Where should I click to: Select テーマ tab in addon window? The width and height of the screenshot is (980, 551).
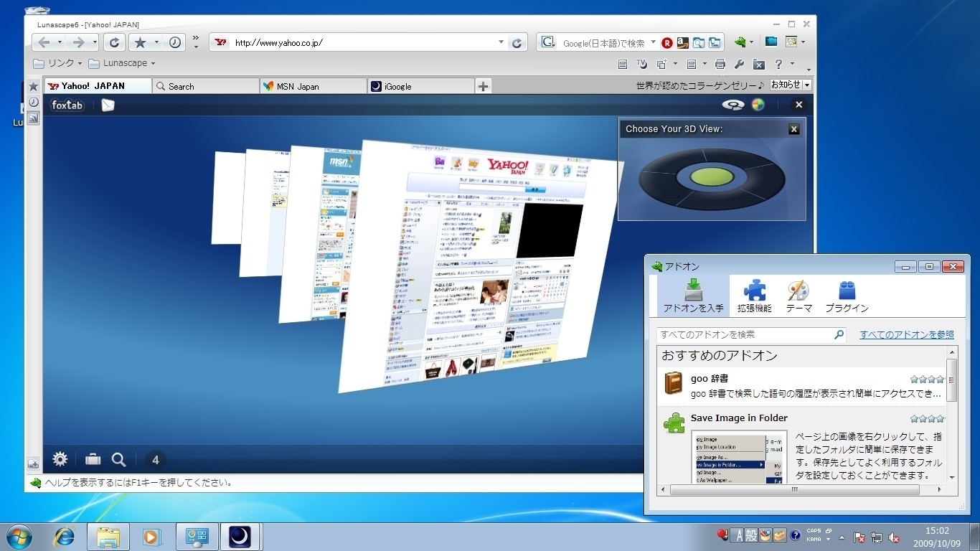798,296
